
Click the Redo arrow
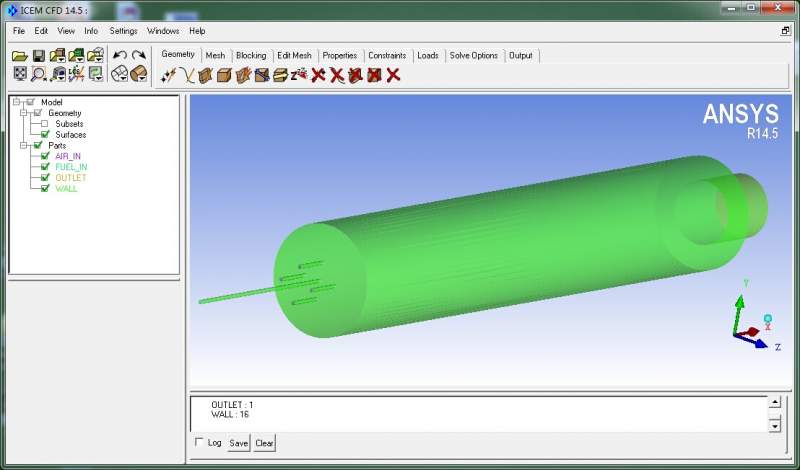point(139,55)
